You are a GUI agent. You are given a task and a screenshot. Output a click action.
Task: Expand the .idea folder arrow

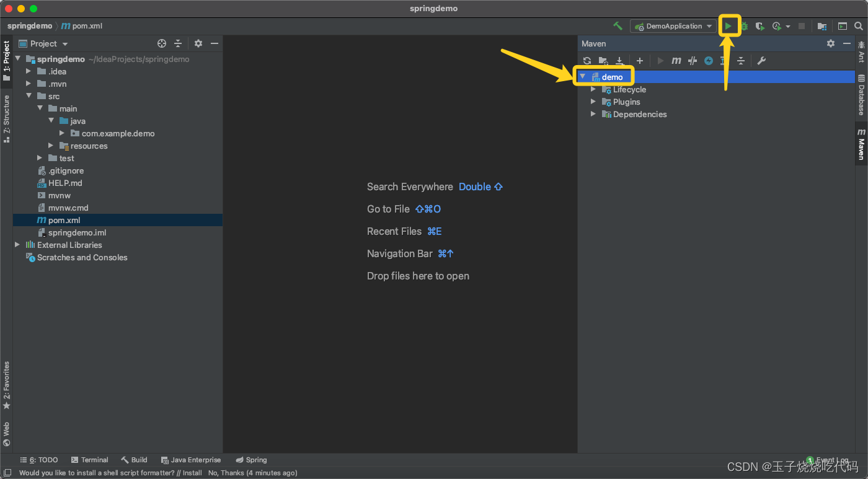click(29, 72)
